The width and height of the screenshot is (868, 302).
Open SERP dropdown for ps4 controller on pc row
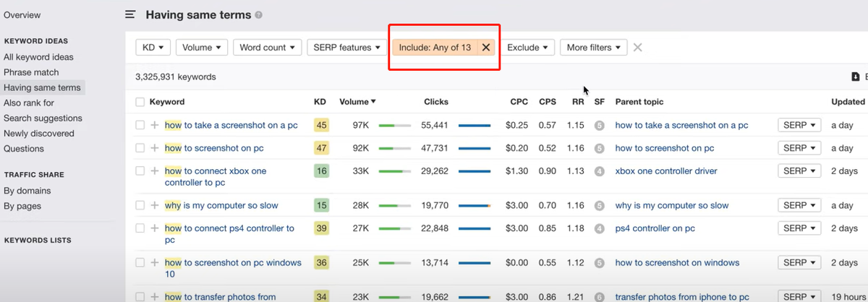click(x=799, y=228)
